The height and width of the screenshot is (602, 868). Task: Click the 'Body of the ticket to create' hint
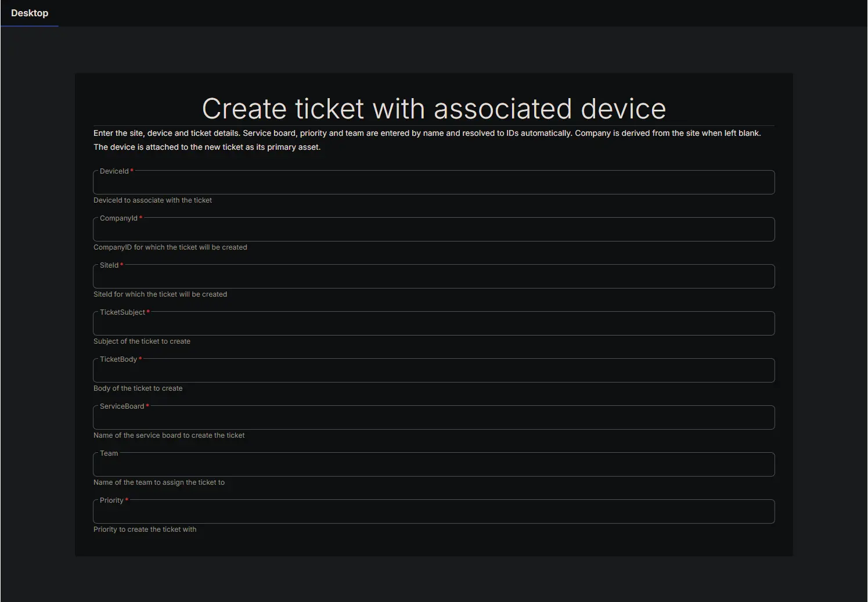click(138, 388)
